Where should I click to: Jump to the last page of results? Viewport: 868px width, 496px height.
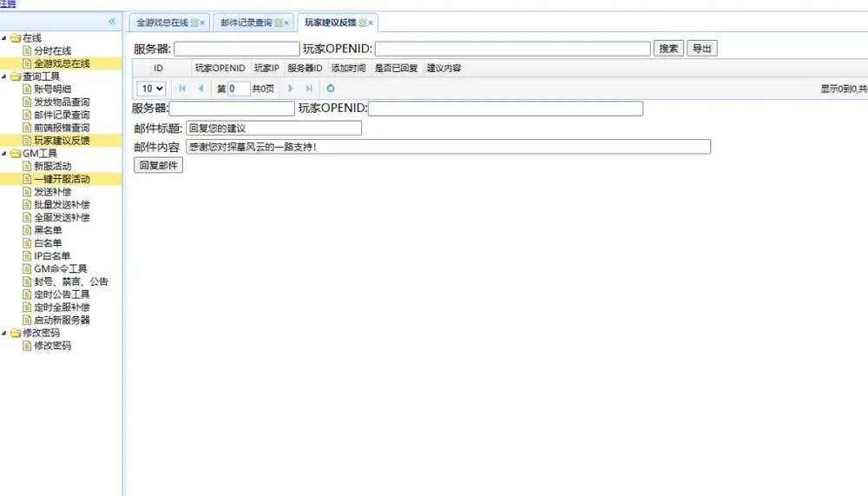(x=310, y=88)
